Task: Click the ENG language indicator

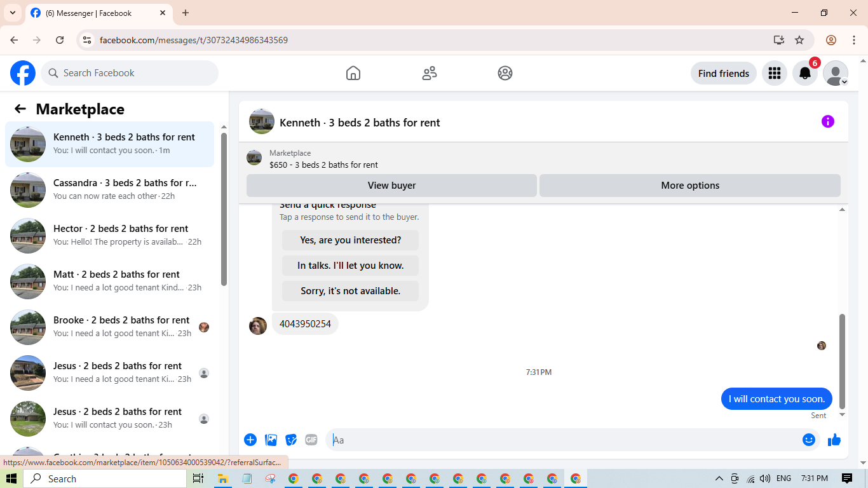Action: (x=784, y=478)
